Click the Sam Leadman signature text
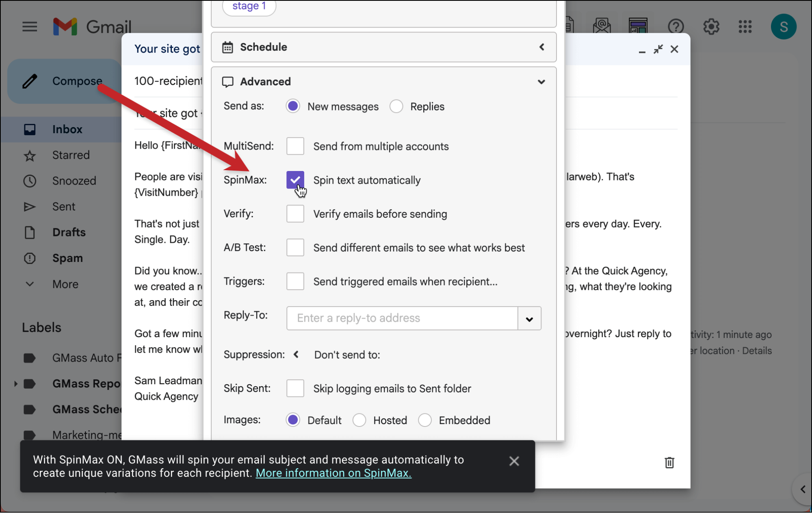The height and width of the screenshot is (513, 812). coord(168,381)
